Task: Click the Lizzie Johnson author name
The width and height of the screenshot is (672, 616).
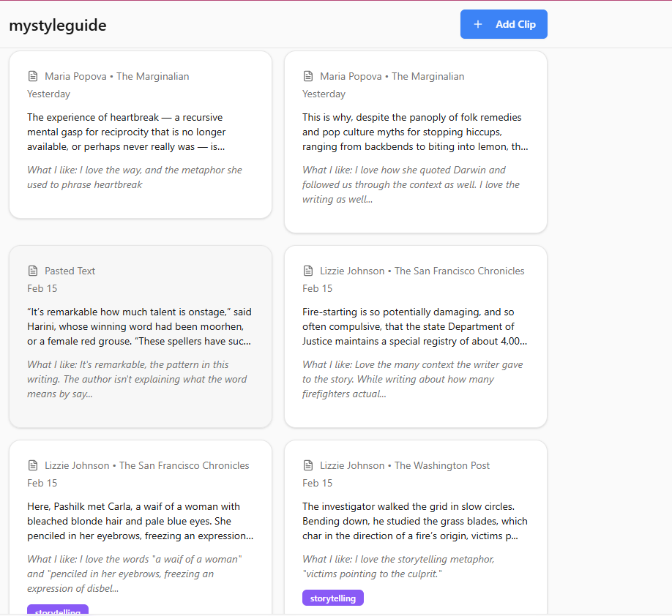Action: 351,270
